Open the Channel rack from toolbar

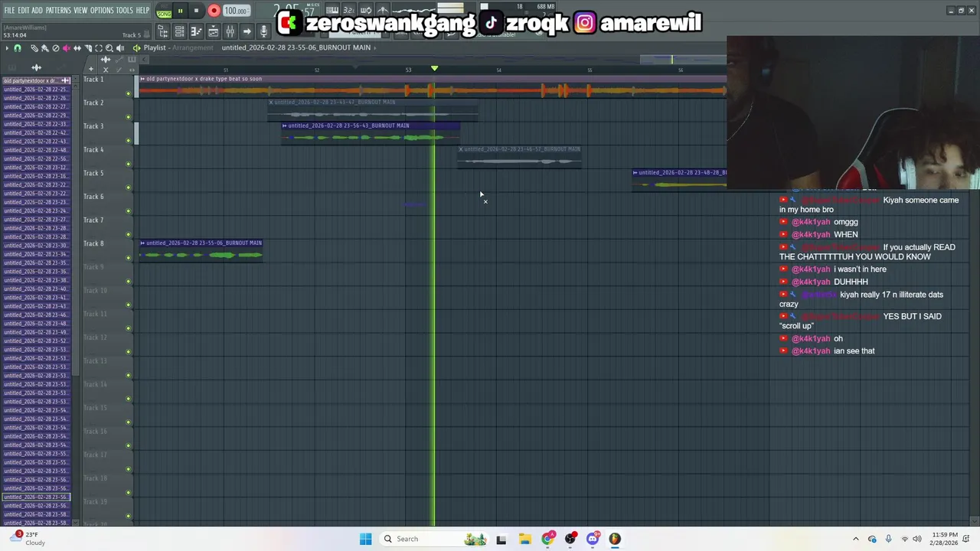click(179, 31)
